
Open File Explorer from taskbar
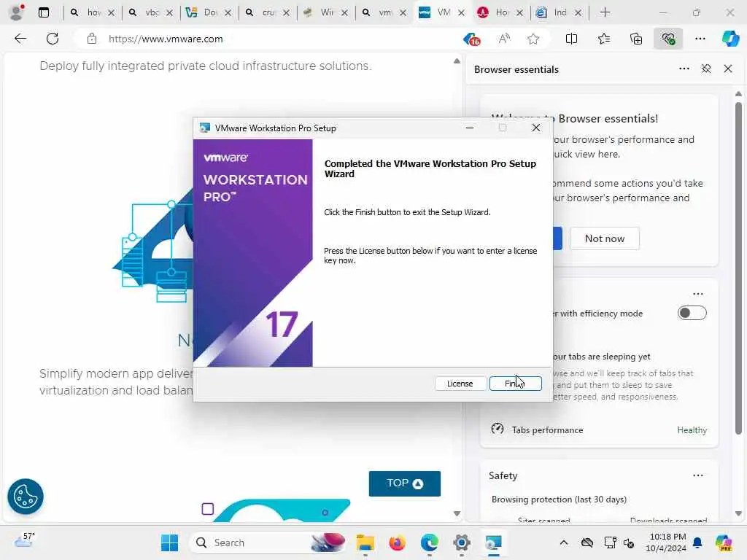pyautogui.click(x=365, y=542)
